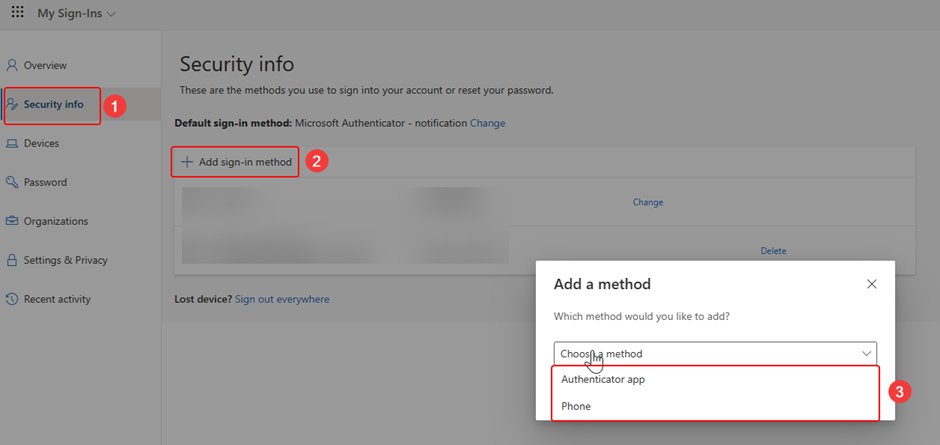
Task: Select Phone from the method list
Action: click(576, 406)
